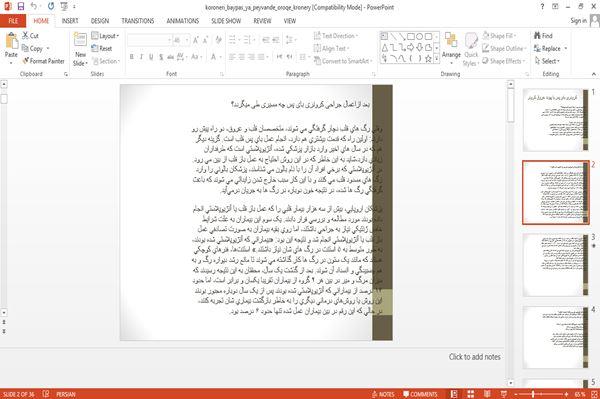
Task: Open the font size dropdown
Action: [187, 40]
